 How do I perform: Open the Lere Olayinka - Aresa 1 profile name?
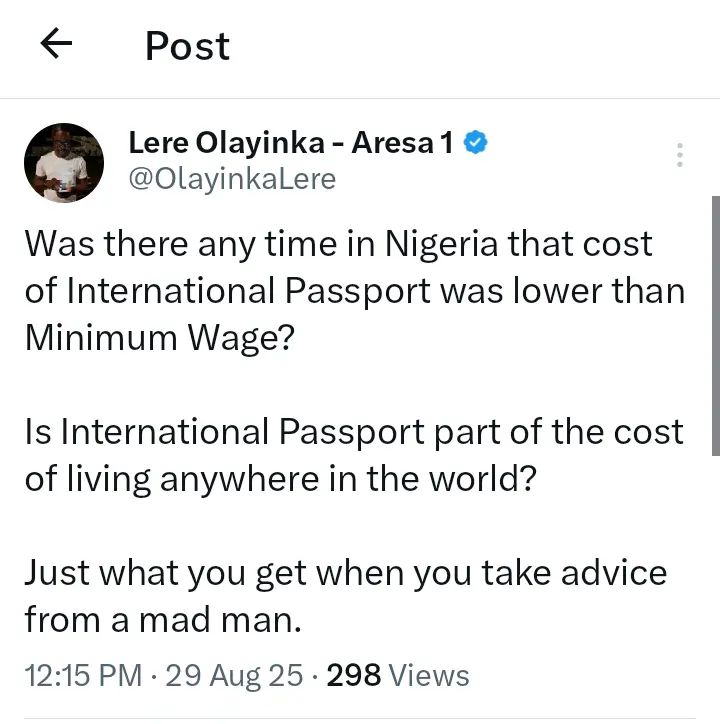coord(290,143)
